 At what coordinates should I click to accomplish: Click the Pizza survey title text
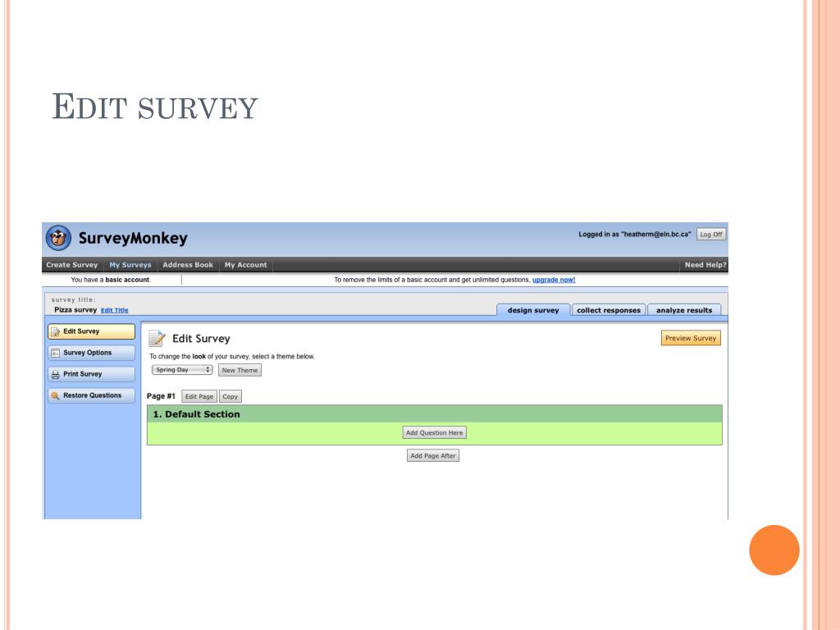click(x=75, y=310)
